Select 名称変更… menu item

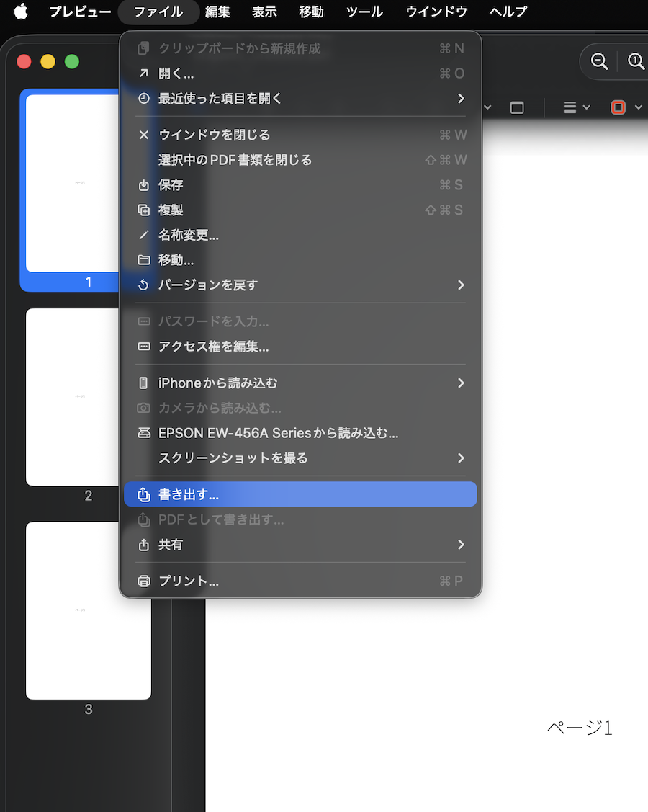pyautogui.click(x=300, y=235)
